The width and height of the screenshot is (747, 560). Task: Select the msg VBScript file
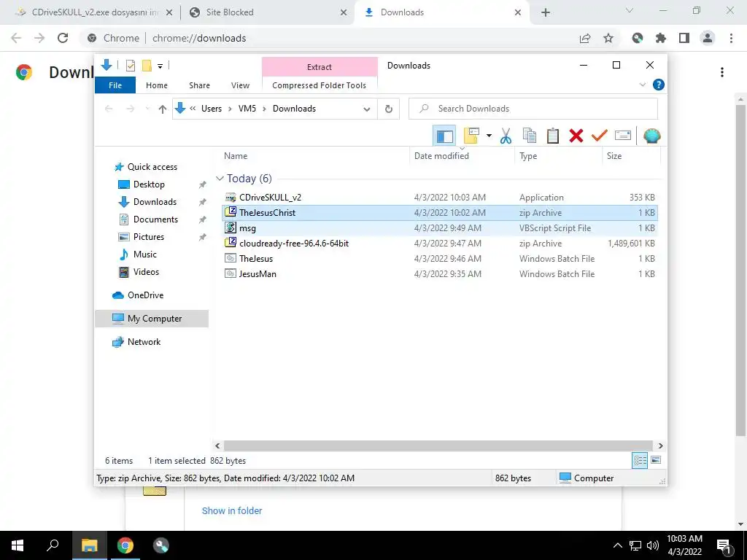[440, 228]
